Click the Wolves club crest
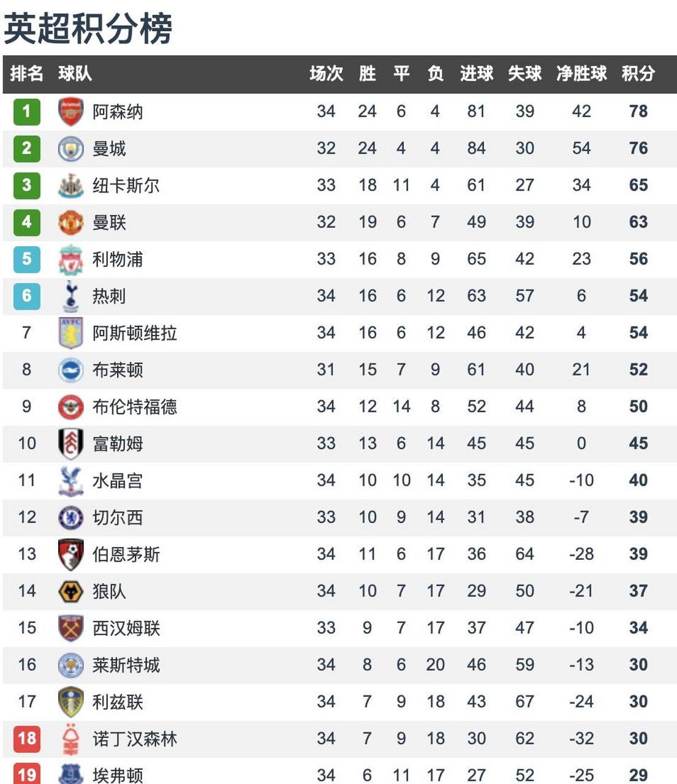677x784 pixels. click(70, 592)
